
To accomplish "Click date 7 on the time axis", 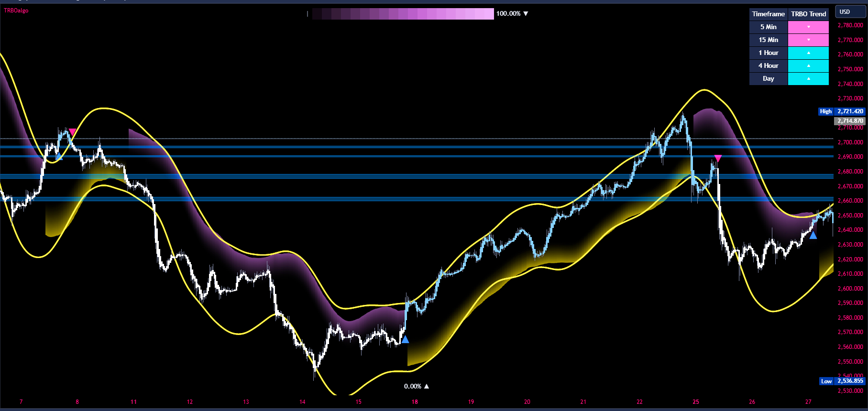I will 21,402.
